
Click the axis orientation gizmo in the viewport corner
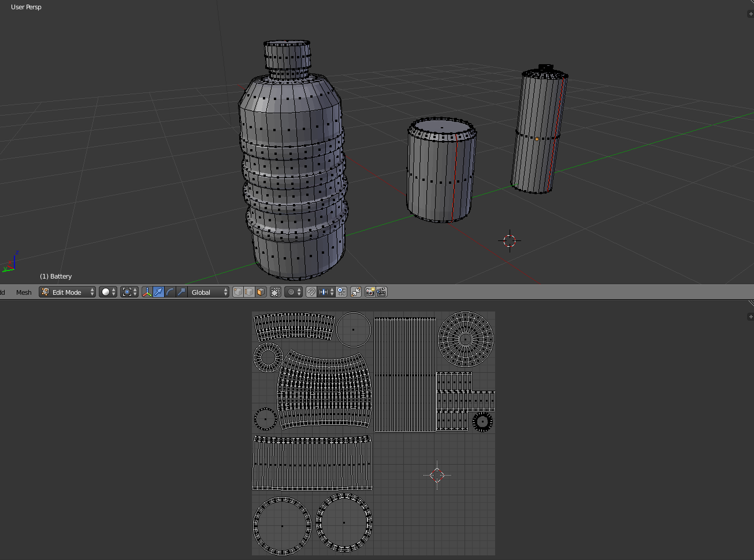pos(10,262)
